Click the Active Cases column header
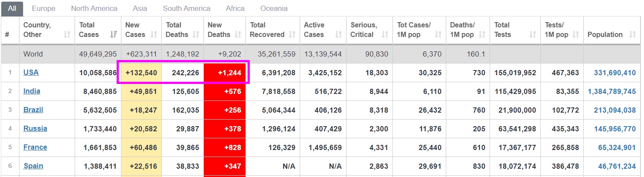644x177 pixels. point(314,30)
